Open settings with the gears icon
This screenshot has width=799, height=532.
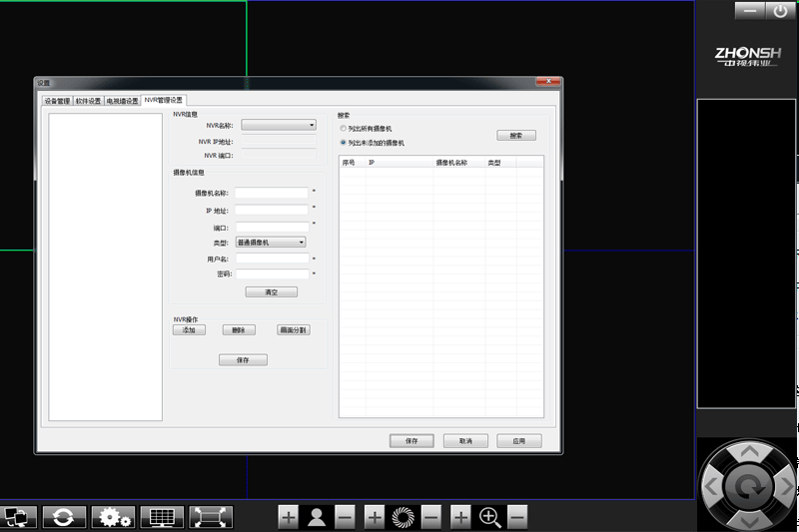tap(114, 517)
